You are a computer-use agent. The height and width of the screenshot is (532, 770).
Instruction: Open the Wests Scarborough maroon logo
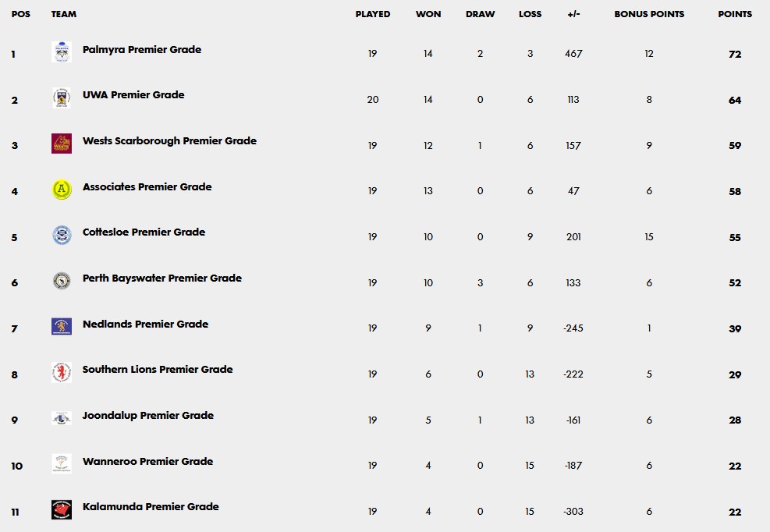62,144
